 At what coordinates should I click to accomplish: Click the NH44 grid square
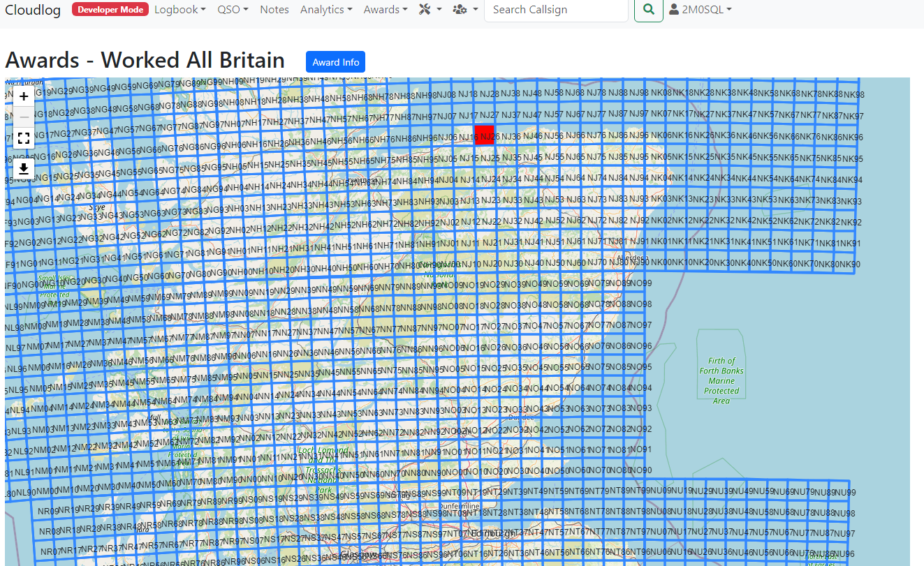pos(322,184)
